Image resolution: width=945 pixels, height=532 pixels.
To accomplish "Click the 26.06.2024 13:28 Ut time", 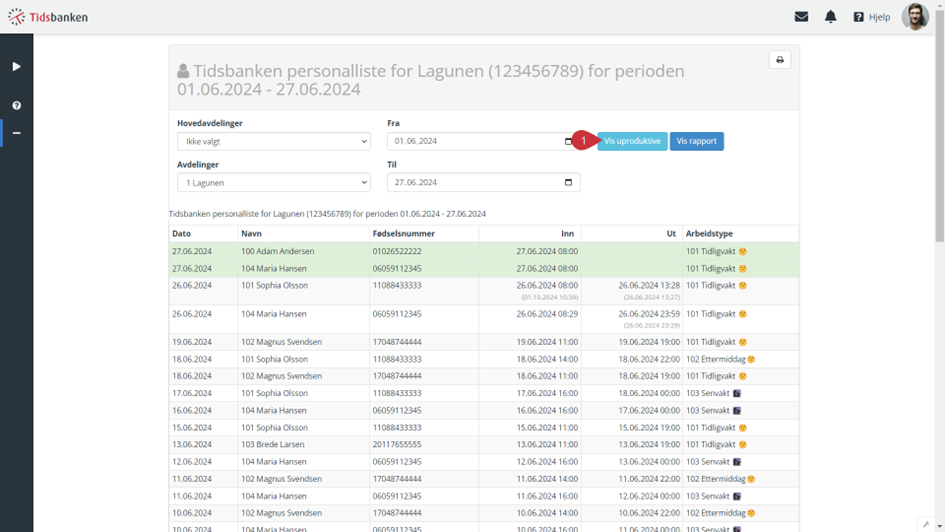I will click(x=649, y=286).
